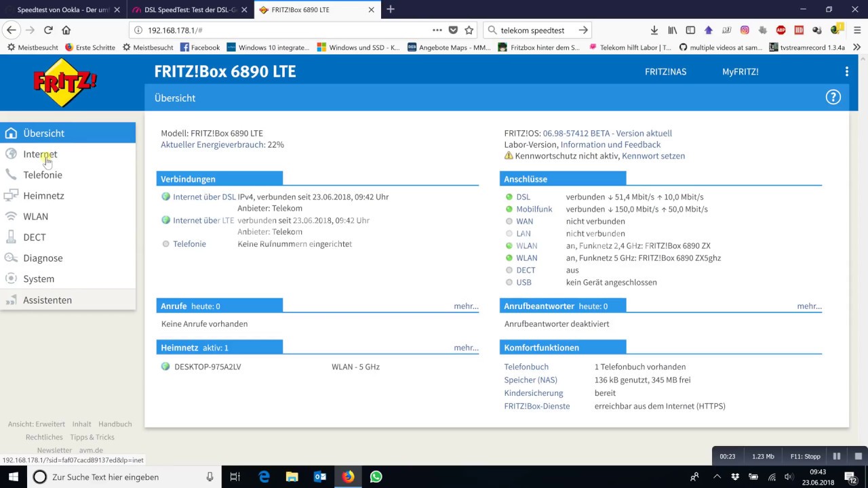Viewport: 868px width, 488px height.
Task: Open the Mobilfunk link under Anschlüsse
Action: [534, 209]
